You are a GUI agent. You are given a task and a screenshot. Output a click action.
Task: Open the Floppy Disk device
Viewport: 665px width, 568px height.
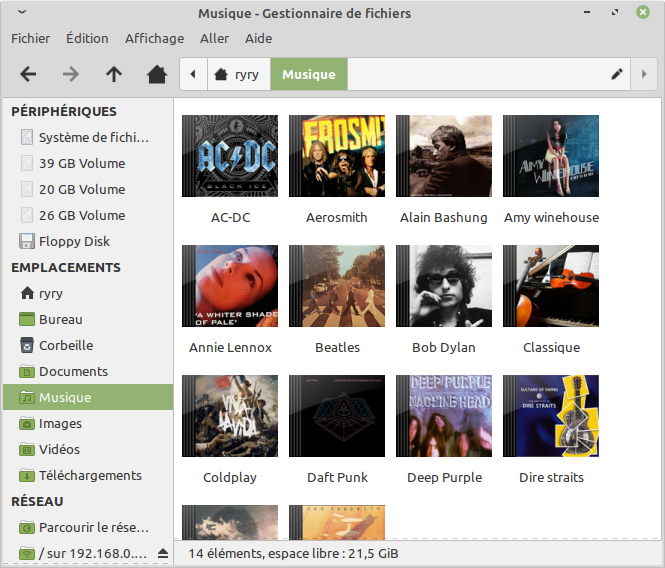74,241
